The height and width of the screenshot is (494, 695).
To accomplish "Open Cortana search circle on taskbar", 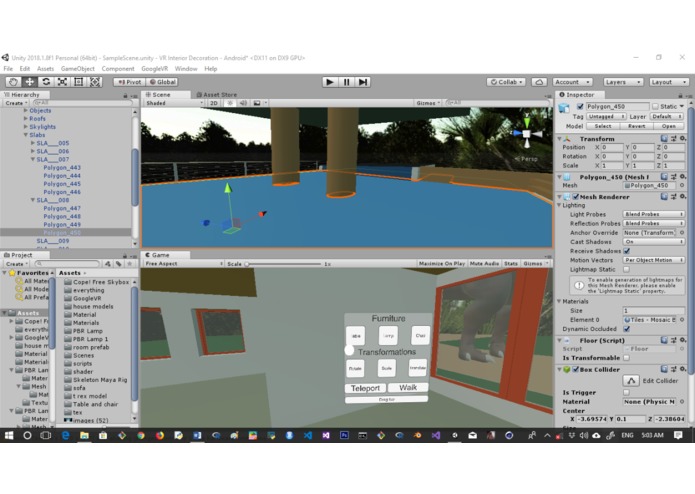I will tap(27, 436).
